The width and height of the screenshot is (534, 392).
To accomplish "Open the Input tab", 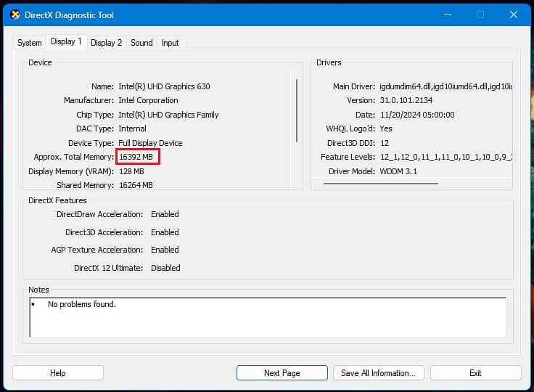I will pos(171,43).
